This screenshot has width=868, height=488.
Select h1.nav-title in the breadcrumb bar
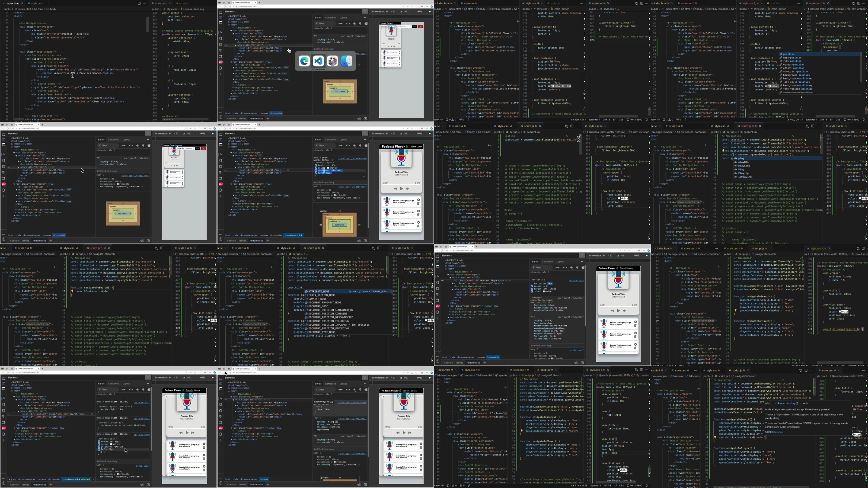(x=493, y=357)
